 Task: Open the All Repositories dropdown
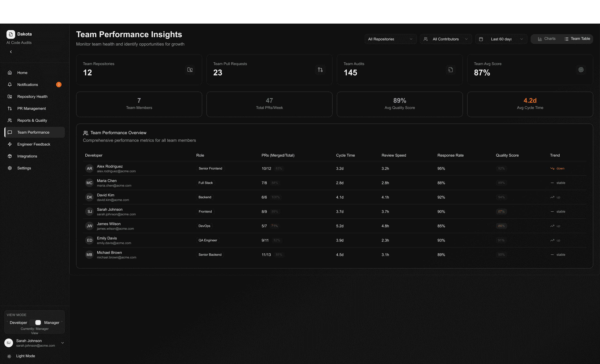tap(390, 39)
